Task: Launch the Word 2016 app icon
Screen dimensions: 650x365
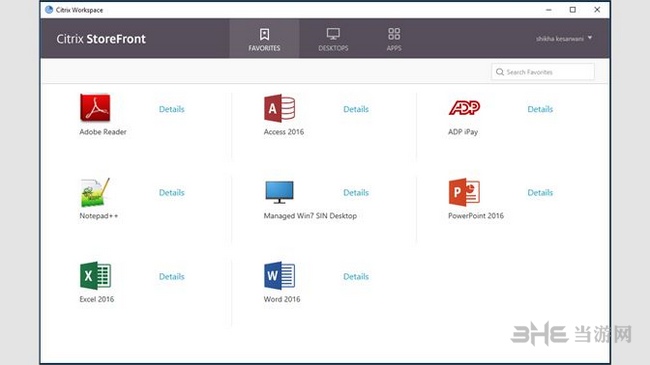Action: [279, 275]
